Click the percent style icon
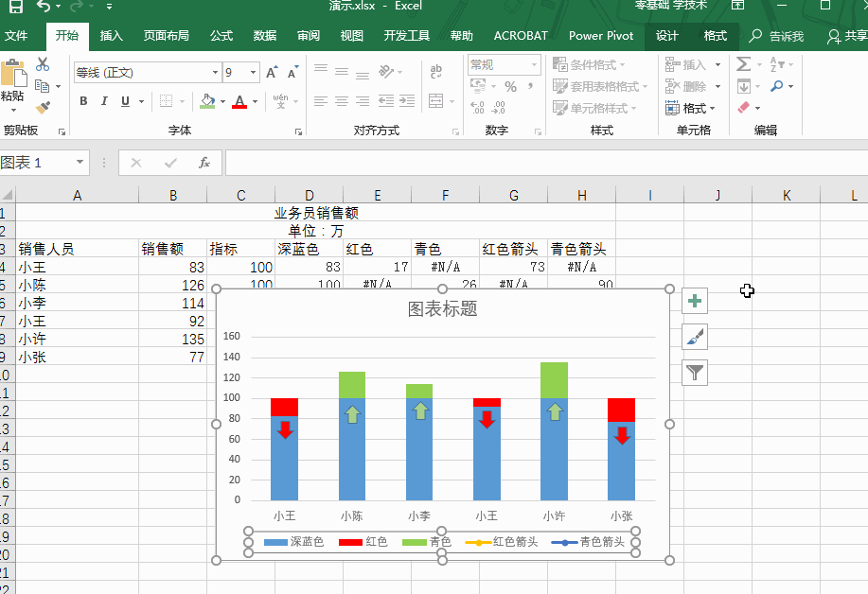This screenshot has width=868, height=594. click(510, 86)
